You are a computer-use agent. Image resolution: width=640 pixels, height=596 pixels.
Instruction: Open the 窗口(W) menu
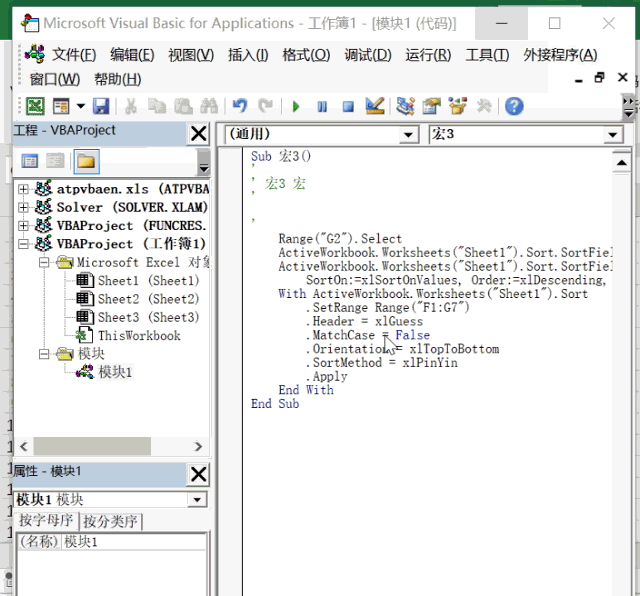(55, 79)
